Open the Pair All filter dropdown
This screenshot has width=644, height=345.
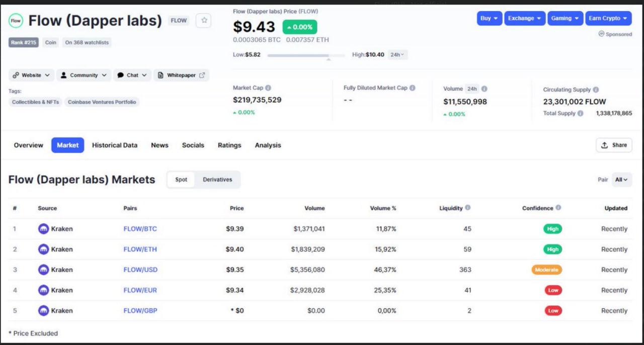[x=622, y=180]
